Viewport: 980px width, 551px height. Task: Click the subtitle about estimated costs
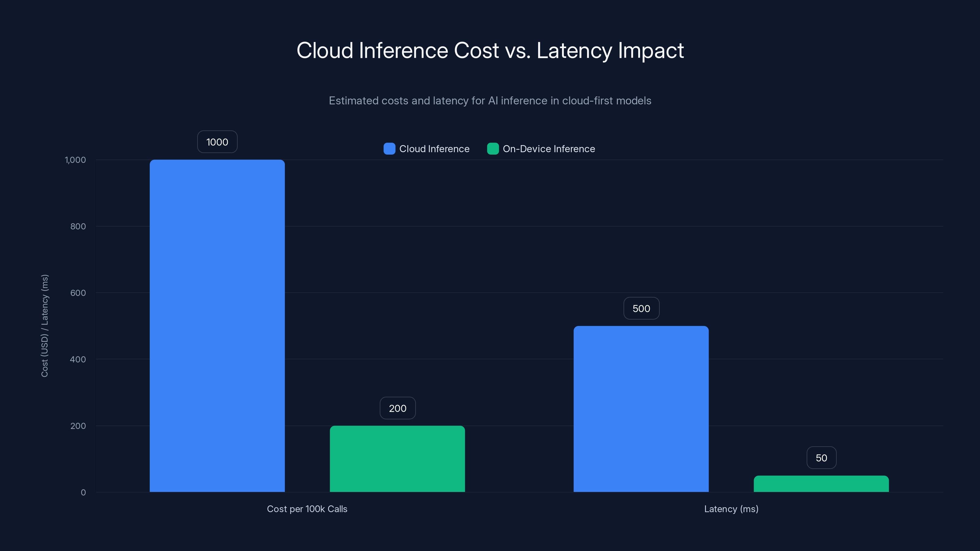(x=490, y=101)
